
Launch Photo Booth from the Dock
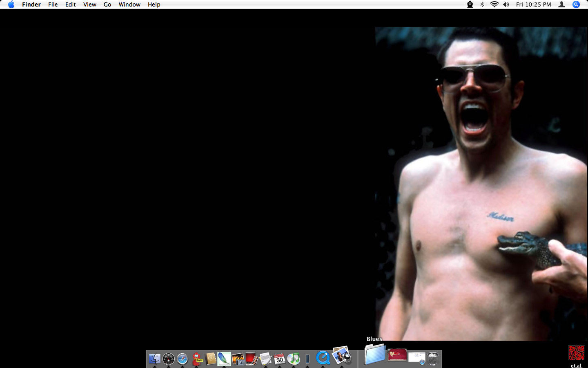coord(252,359)
